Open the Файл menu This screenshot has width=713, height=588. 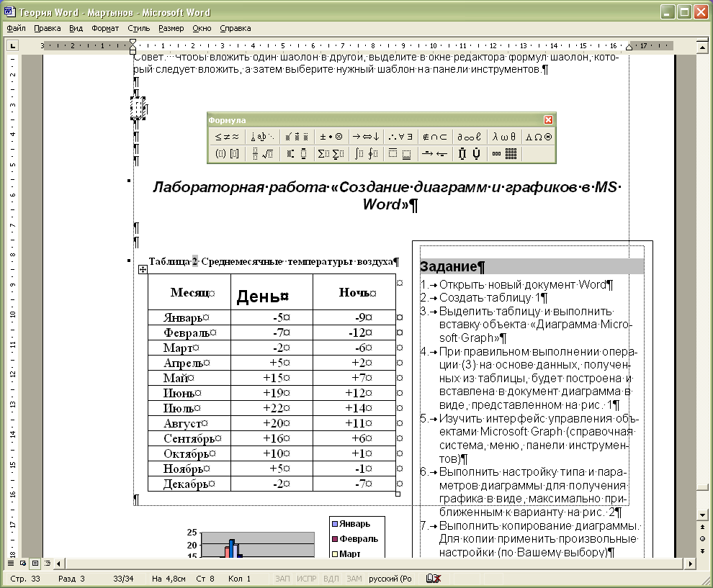pyautogui.click(x=16, y=28)
